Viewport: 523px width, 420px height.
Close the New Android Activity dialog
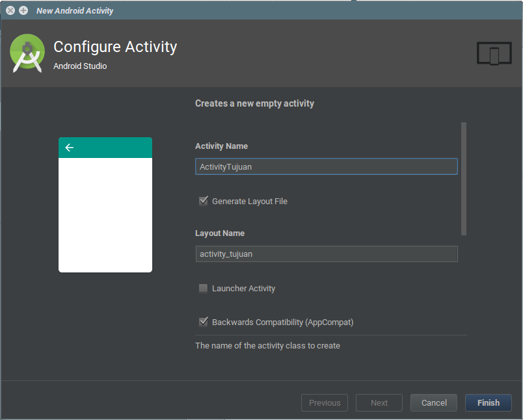pyautogui.click(x=10, y=10)
